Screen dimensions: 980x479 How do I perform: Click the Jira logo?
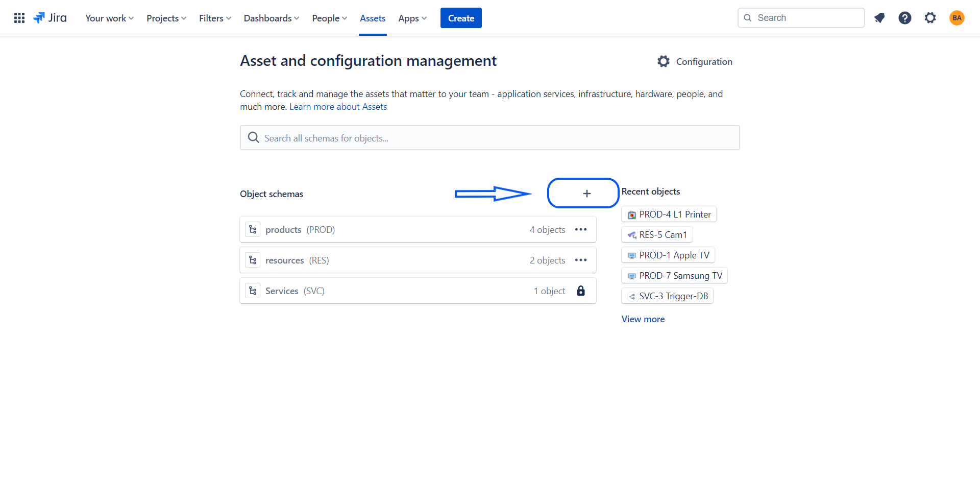pos(50,18)
